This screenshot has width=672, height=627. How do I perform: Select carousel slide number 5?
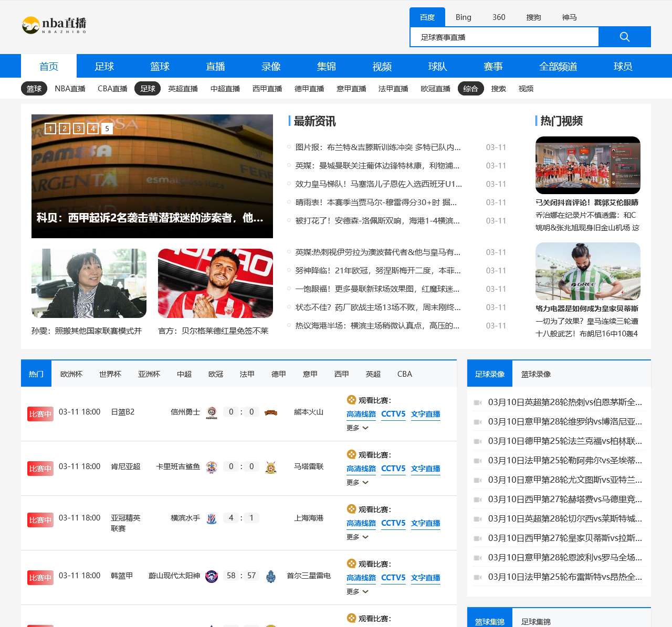107,129
